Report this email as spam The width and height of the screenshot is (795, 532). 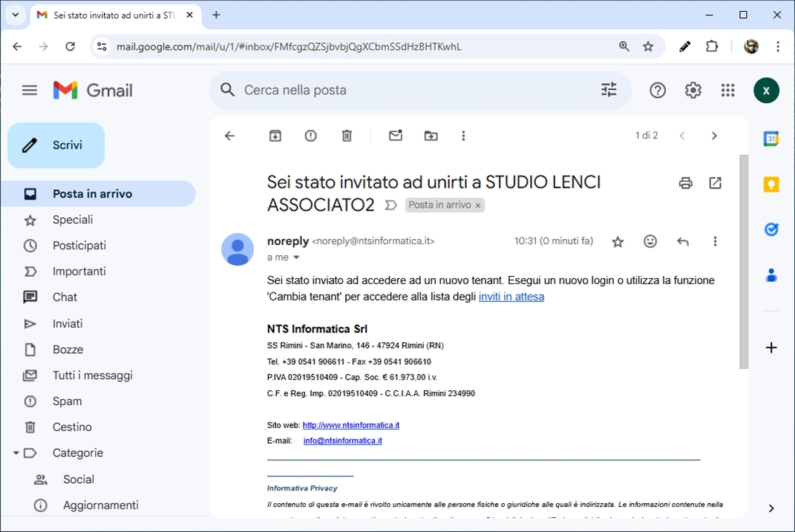click(310, 136)
